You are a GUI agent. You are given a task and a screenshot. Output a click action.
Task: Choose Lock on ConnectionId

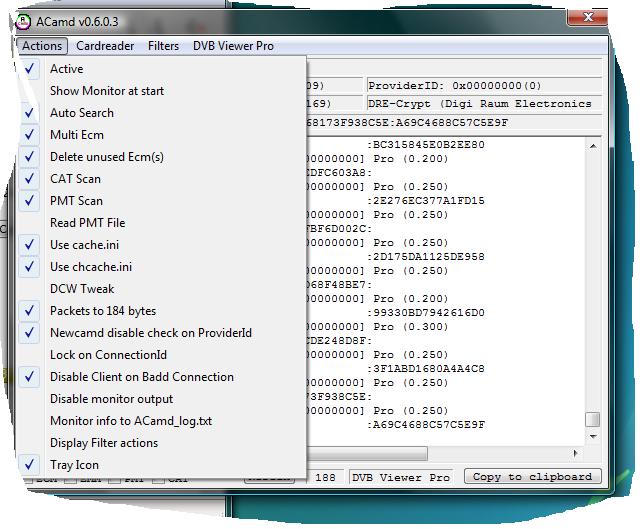click(108, 355)
